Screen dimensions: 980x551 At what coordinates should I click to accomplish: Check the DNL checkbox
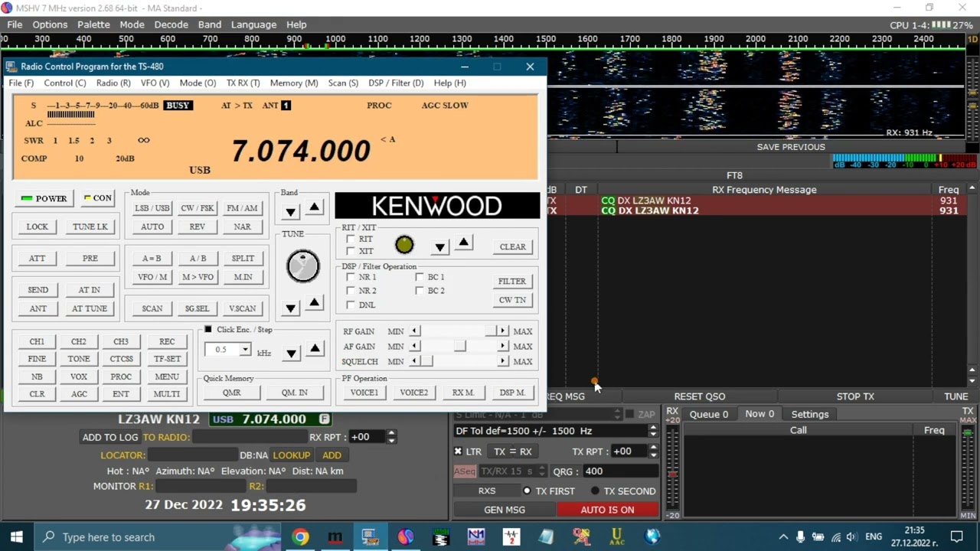351,305
